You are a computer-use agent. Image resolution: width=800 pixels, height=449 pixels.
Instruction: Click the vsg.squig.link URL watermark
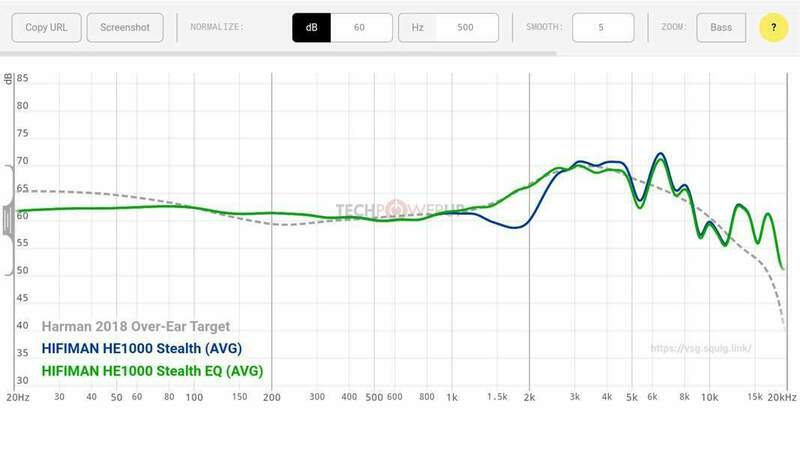(x=701, y=350)
